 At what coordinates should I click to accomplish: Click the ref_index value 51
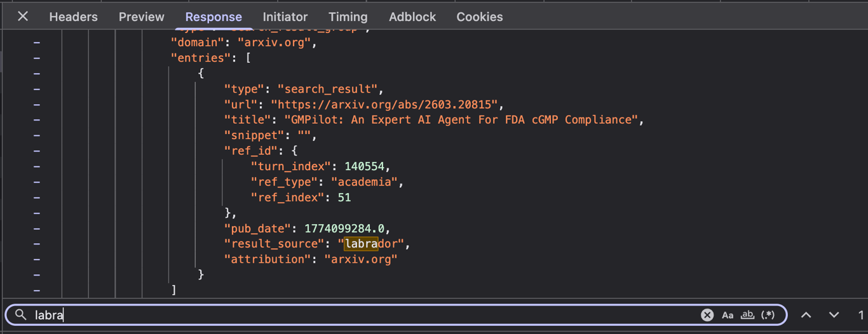344,197
